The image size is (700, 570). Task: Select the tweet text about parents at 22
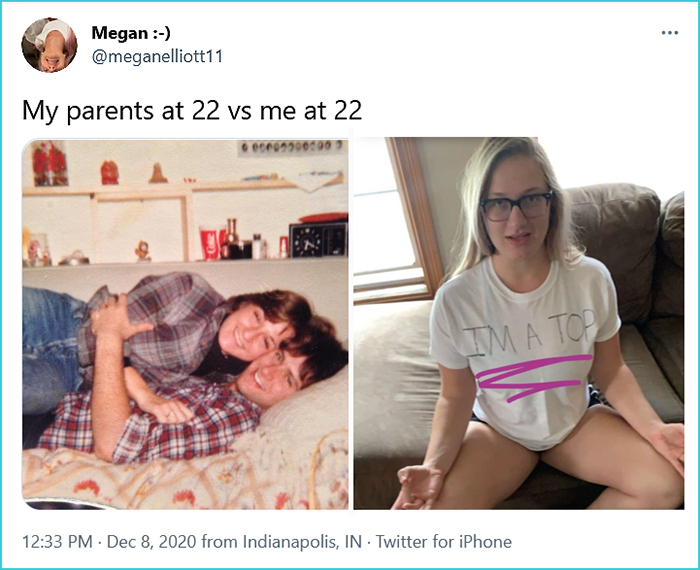click(192, 110)
